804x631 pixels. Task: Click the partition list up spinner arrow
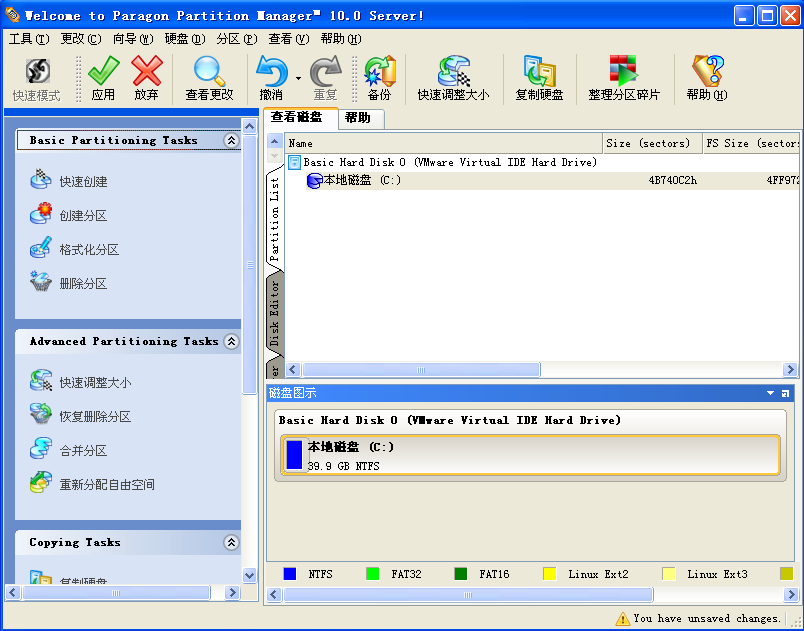[274, 141]
